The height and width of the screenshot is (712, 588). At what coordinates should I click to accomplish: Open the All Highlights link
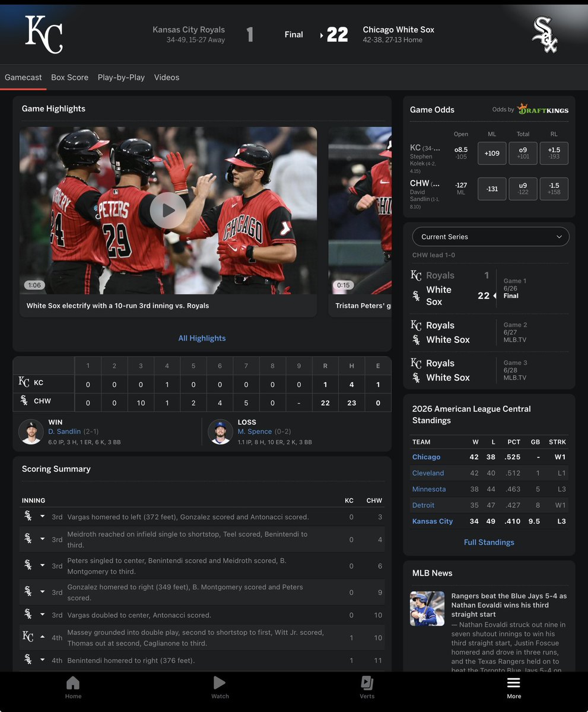(202, 338)
